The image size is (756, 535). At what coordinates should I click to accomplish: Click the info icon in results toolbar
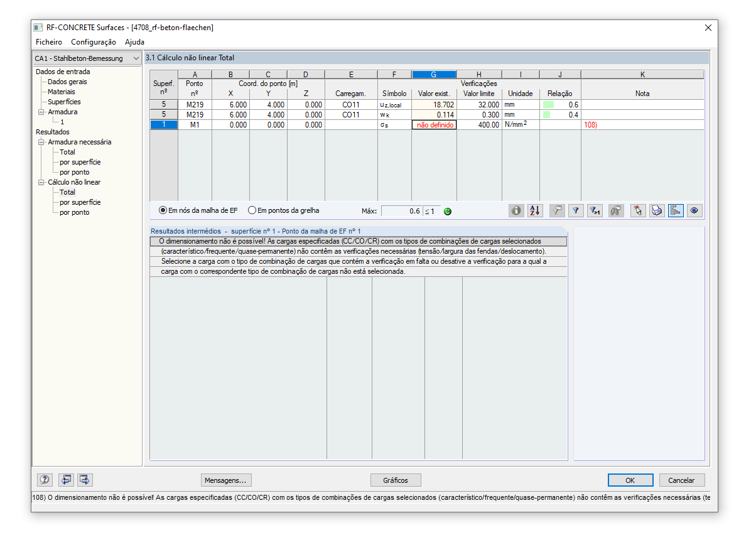click(516, 211)
